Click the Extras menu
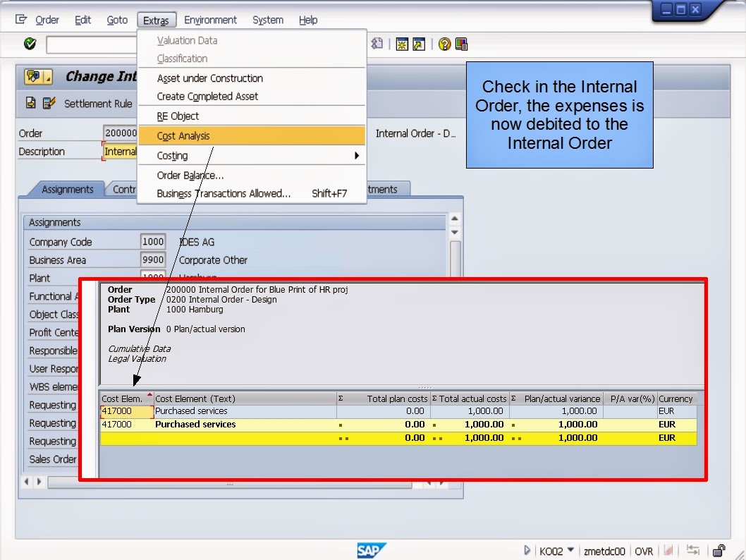The height and width of the screenshot is (560, 746). (x=156, y=20)
